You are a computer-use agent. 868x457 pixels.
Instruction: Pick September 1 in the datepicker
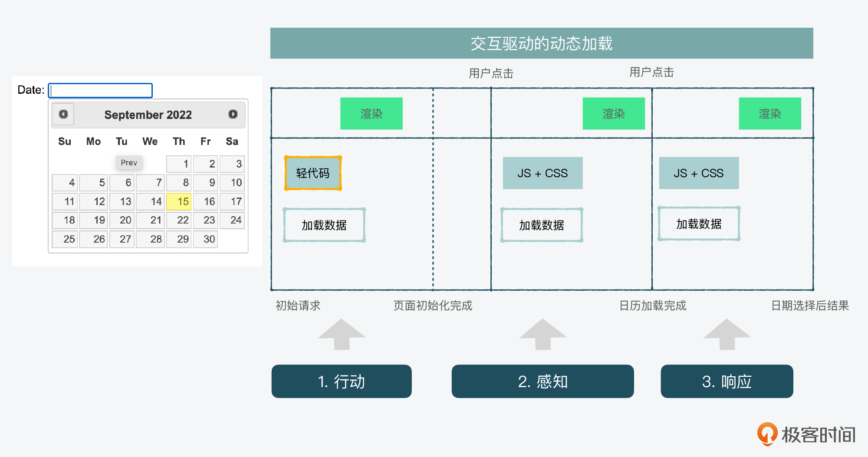(179, 164)
